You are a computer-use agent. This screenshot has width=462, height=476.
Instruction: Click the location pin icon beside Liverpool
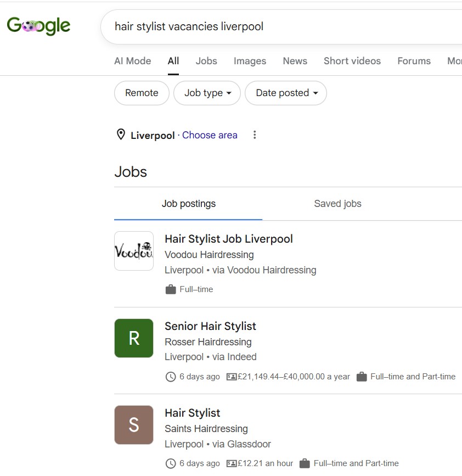pyautogui.click(x=121, y=135)
